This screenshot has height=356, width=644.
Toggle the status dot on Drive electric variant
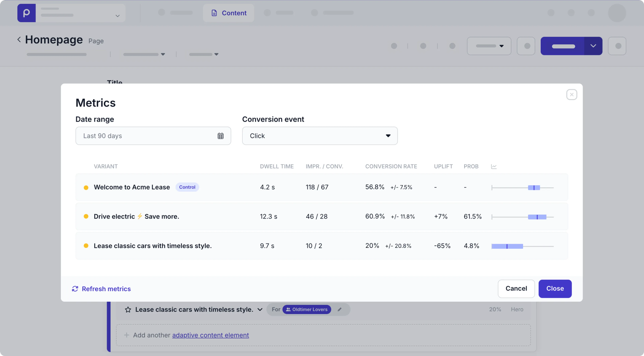pos(87,216)
